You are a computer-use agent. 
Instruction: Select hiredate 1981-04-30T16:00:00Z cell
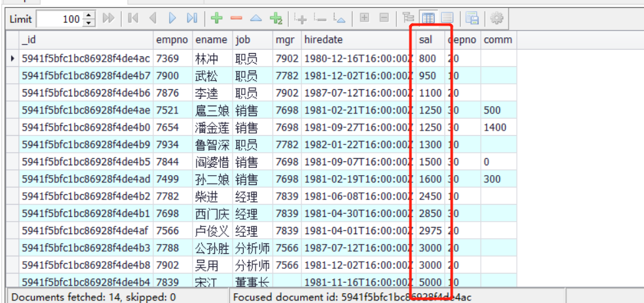pyautogui.click(x=358, y=214)
